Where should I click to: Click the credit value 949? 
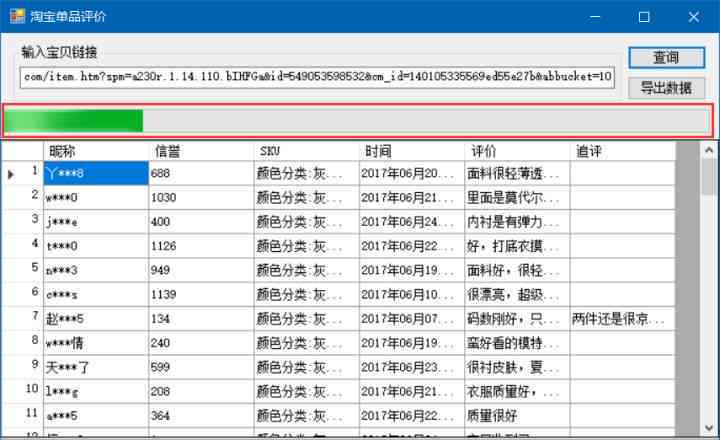pyautogui.click(x=201, y=271)
